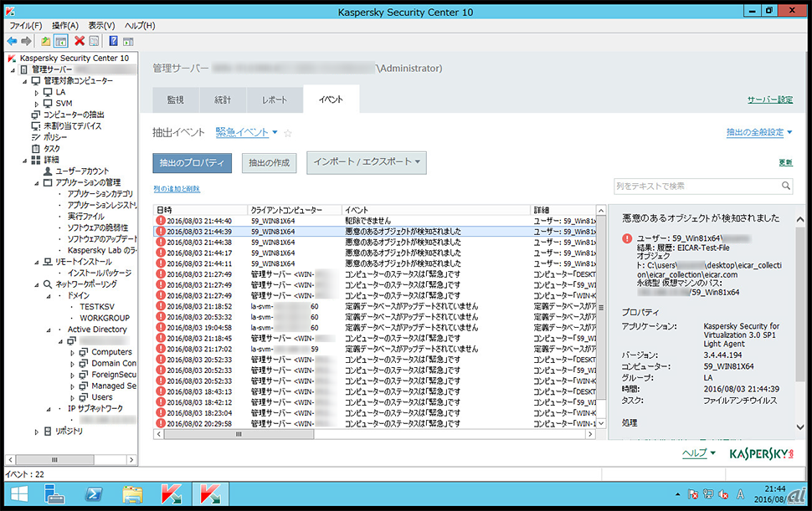Click the blue help question mark icon

click(x=113, y=41)
